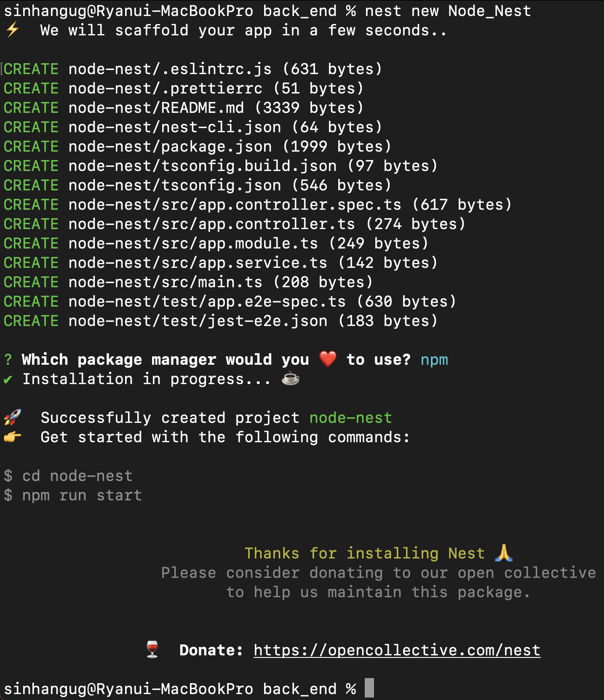The height and width of the screenshot is (700, 604).
Task: Click the red heart emoji
Action: click(x=328, y=359)
